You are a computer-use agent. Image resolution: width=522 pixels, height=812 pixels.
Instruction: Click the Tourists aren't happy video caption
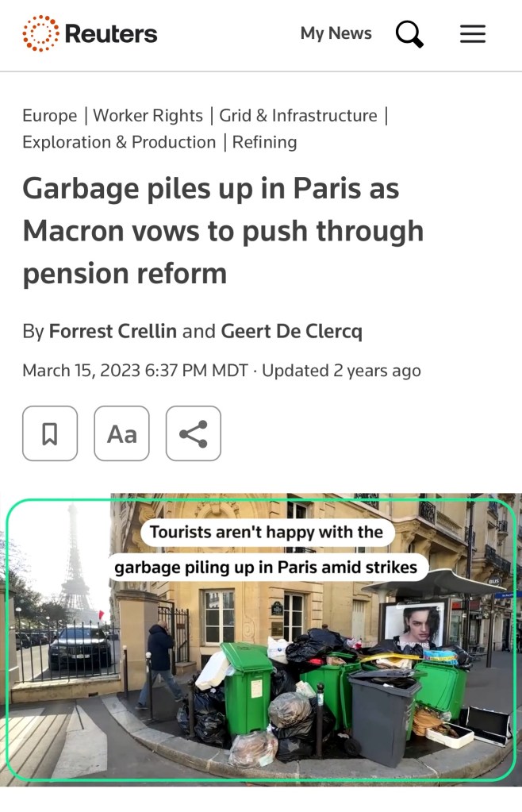coord(267,550)
